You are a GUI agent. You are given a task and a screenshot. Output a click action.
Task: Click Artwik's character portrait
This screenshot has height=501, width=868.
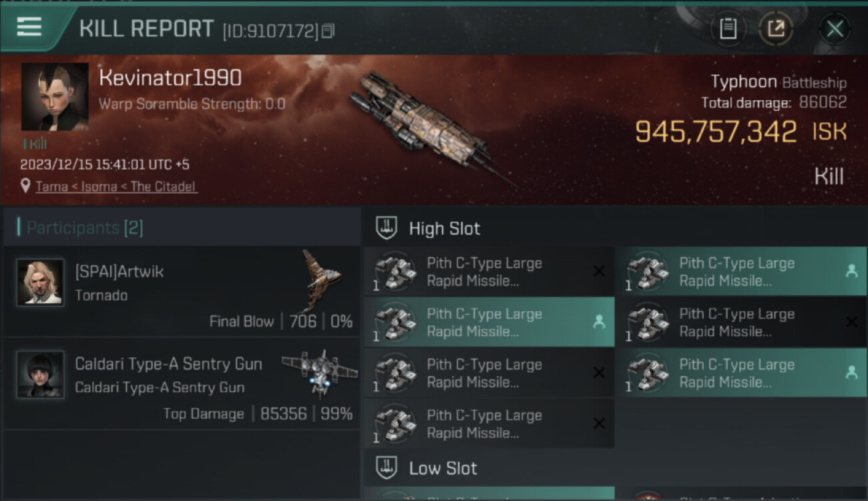pos(41,283)
